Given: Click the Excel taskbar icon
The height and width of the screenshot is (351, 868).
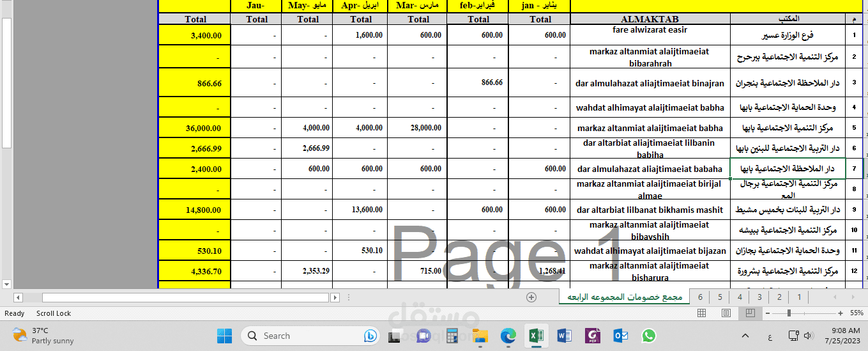Looking at the screenshot, I should pyautogui.click(x=536, y=336).
